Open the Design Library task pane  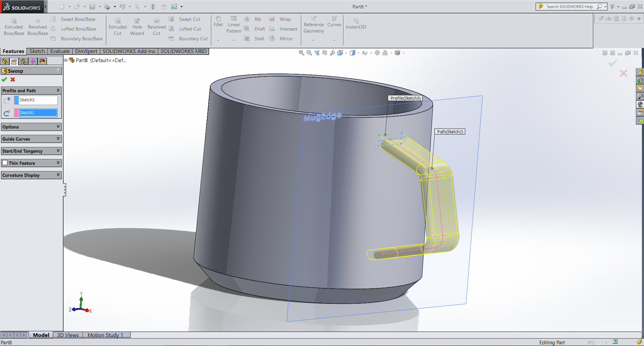click(x=640, y=80)
